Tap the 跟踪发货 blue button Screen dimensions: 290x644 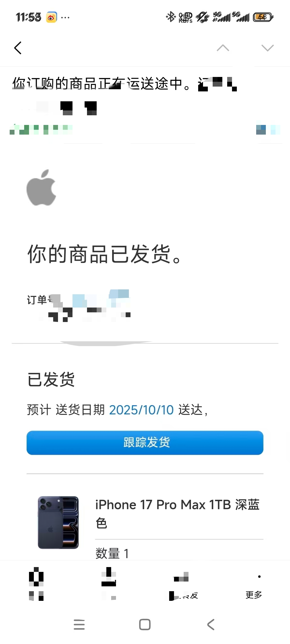click(145, 443)
